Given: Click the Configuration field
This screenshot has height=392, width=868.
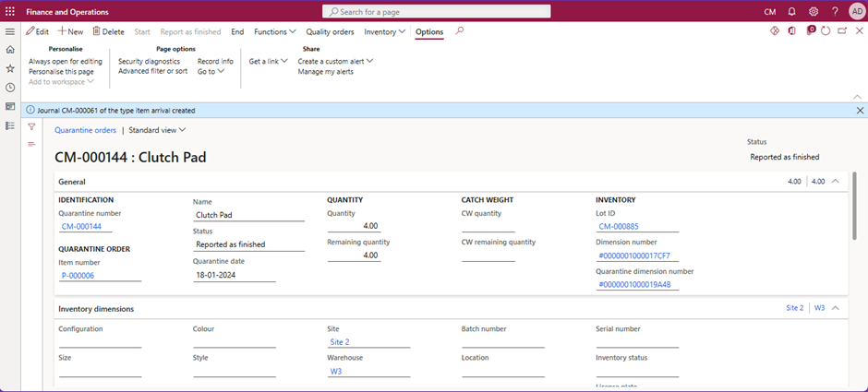Looking at the screenshot, I should click(x=100, y=342).
